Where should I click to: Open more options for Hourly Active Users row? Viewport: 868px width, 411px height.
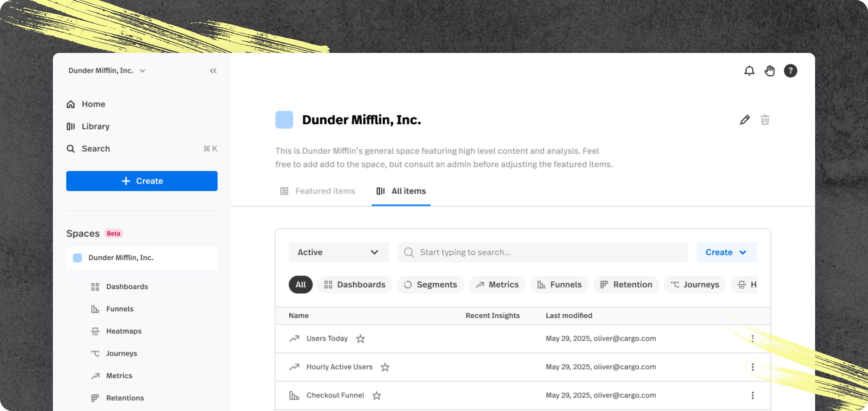point(752,367)
